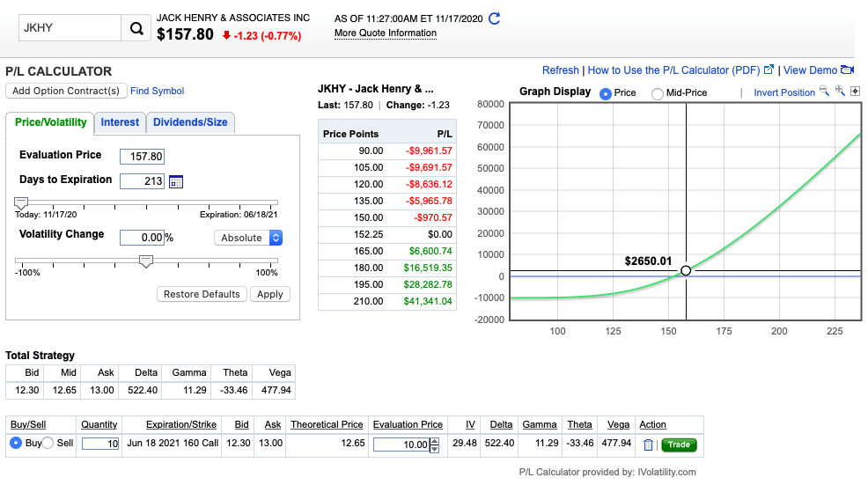Click the Total Strategy Delta value 522.40
Image resolution: width=868 pixels, height=485 pixels.
tap(143, 390)
